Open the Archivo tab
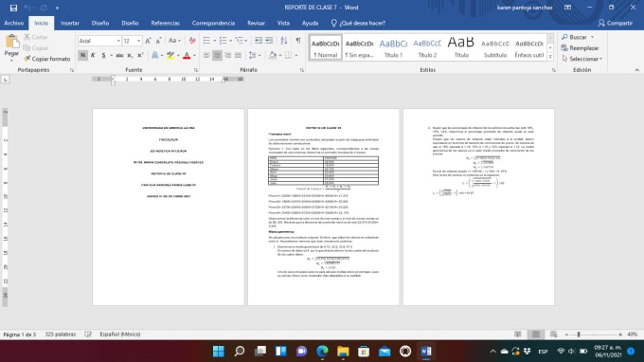 point(13,23)
